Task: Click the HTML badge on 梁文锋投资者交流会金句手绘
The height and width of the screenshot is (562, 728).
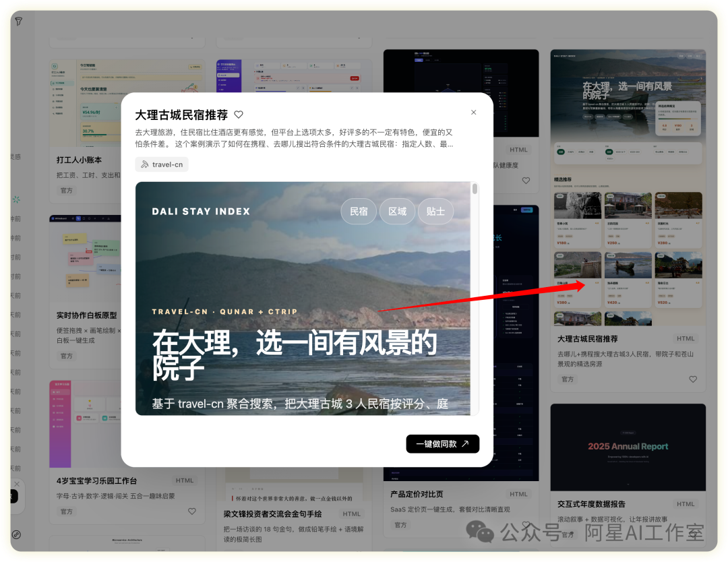Action: tap(351, 513)
